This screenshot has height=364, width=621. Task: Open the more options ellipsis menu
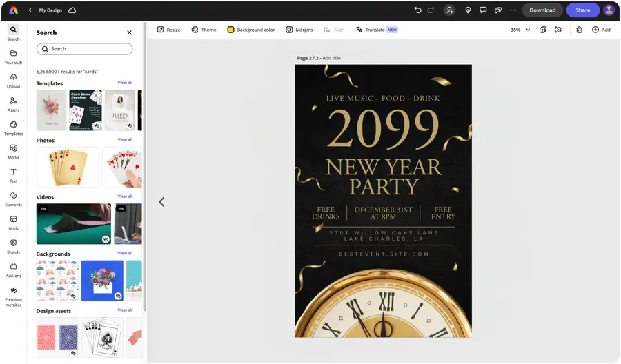pos(513,10)
